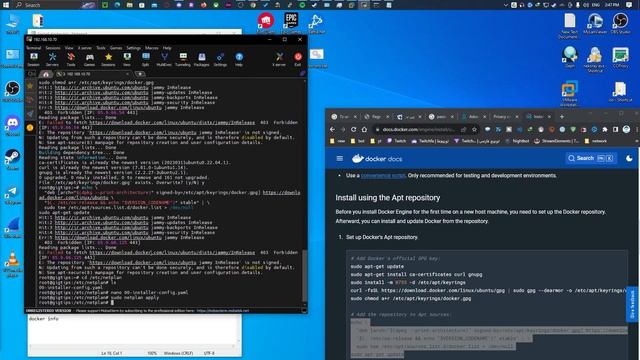This screenshot has height=360, width=640.
Task: Bookmark this page with the star icon
Action: 474,129
